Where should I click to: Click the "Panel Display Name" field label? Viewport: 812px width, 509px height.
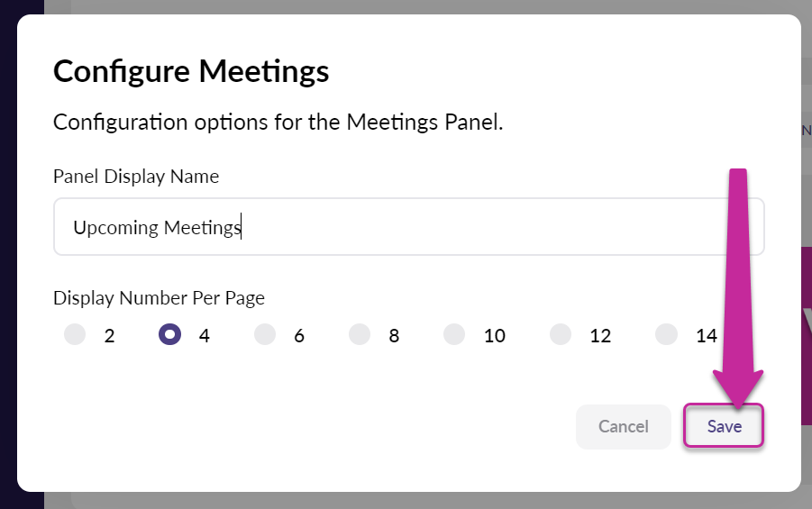click(x=136, y=177)
